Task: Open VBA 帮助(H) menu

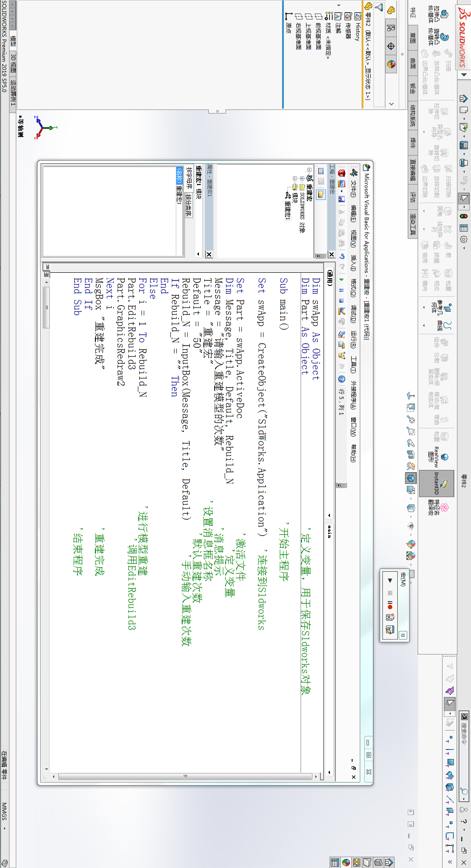Action: click(x=353, y=453)
